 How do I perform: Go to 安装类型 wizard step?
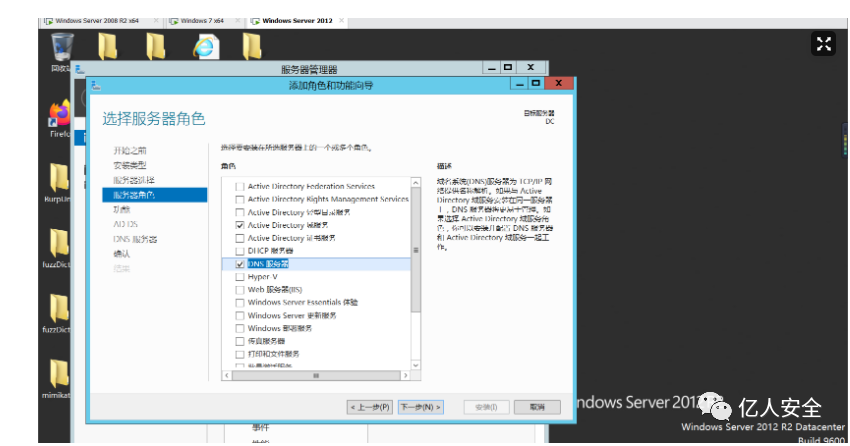pos(130,165)
